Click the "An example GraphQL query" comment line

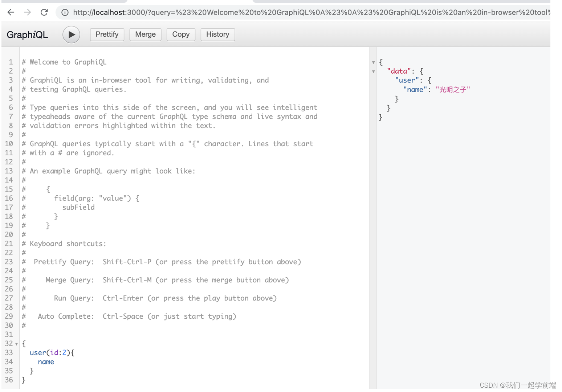pyautogui.click(x=109, y=171)
